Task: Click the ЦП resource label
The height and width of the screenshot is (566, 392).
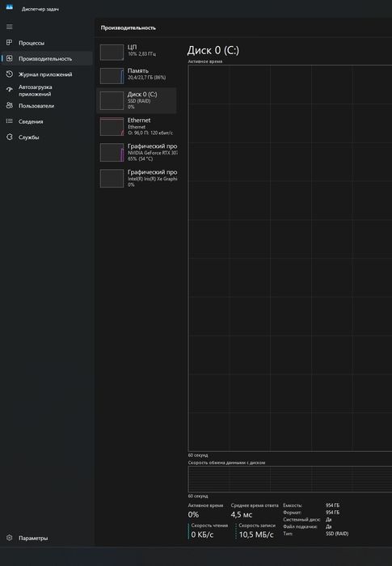Action: click(132, 47)
